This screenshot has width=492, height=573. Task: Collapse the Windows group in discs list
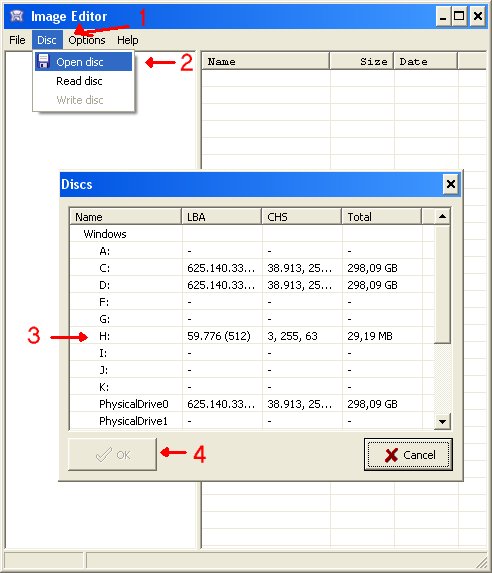click(x=105, y=234)
